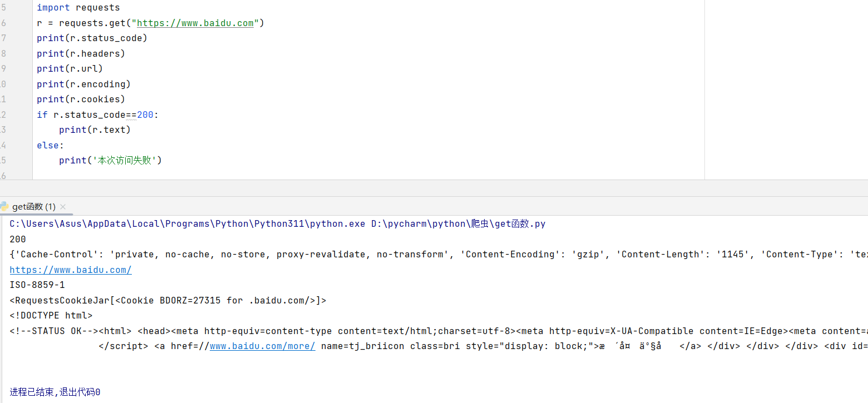Click the print('本次访问失败') line
868x403 pixels.
110,161
